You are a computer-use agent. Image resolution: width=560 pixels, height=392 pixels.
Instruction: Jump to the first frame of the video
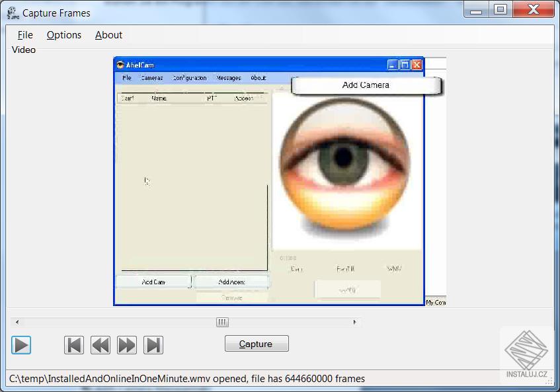(x=74, y=345)
